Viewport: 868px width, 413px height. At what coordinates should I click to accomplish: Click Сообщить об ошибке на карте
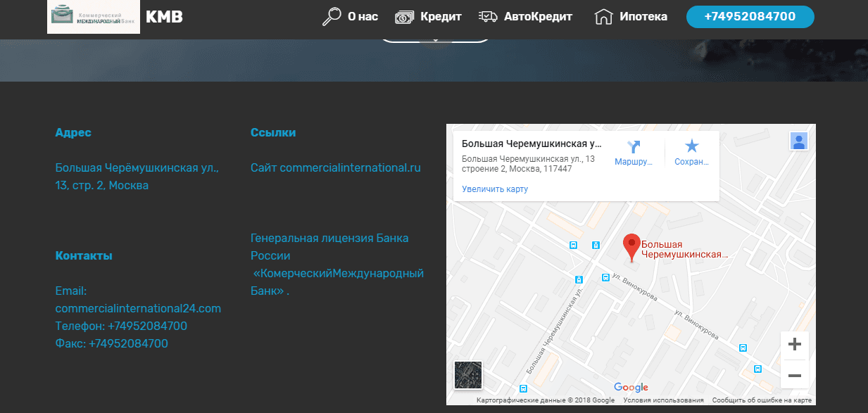763,400
